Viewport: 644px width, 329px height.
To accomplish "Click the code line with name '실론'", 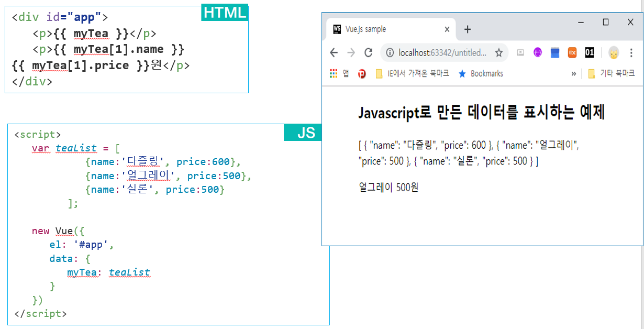I will coord(154,190).
